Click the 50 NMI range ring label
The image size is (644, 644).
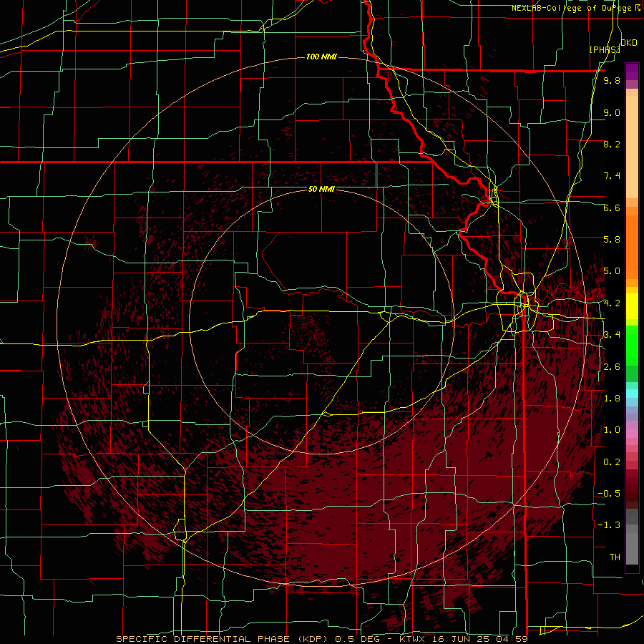[321, 189]
